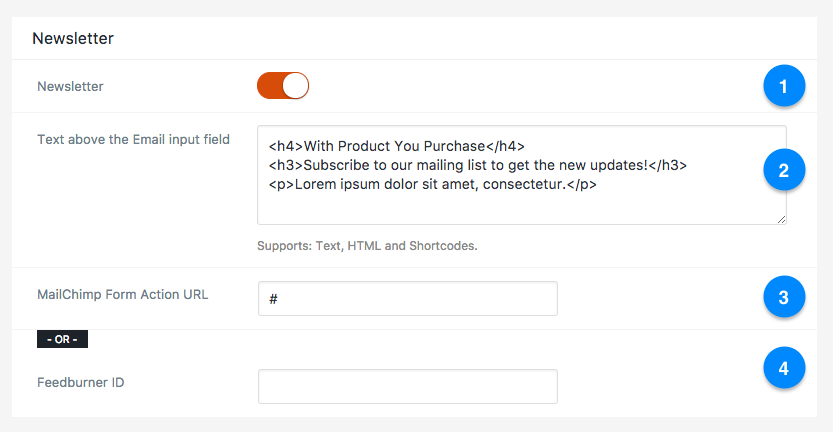Focus the Feedburner ID input field
This screenshot has width=833, height=432.
(x=408, y=386)
